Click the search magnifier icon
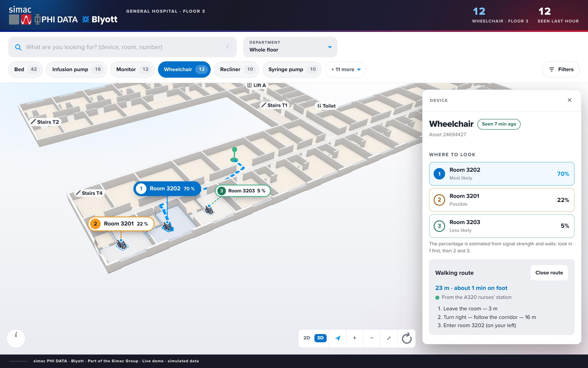Image resolution: width=588 pixels, height=368 pixels. coord(18,47)
